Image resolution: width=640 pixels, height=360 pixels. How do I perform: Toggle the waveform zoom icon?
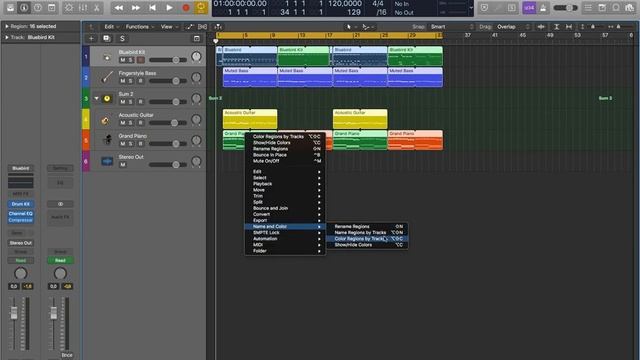pos(541,27)
